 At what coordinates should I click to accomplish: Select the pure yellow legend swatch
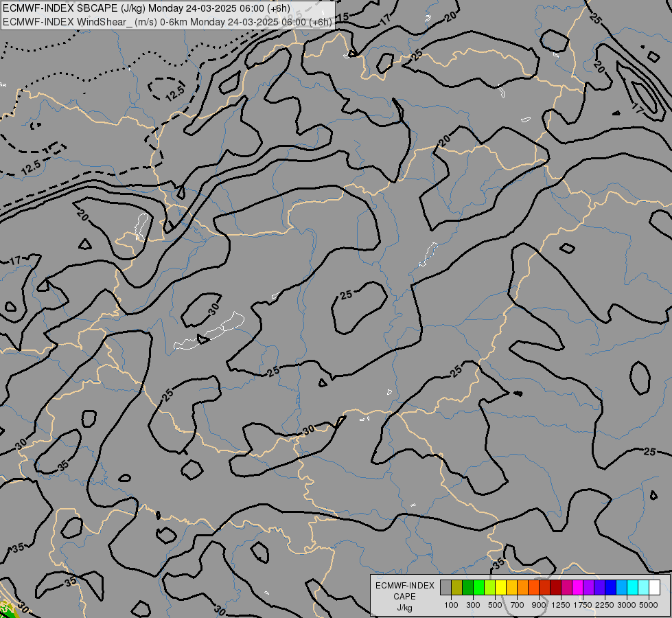500,588
